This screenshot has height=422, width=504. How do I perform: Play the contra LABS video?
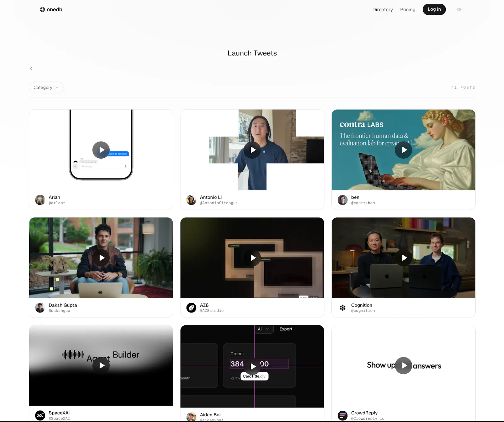(x=404, y=150)
